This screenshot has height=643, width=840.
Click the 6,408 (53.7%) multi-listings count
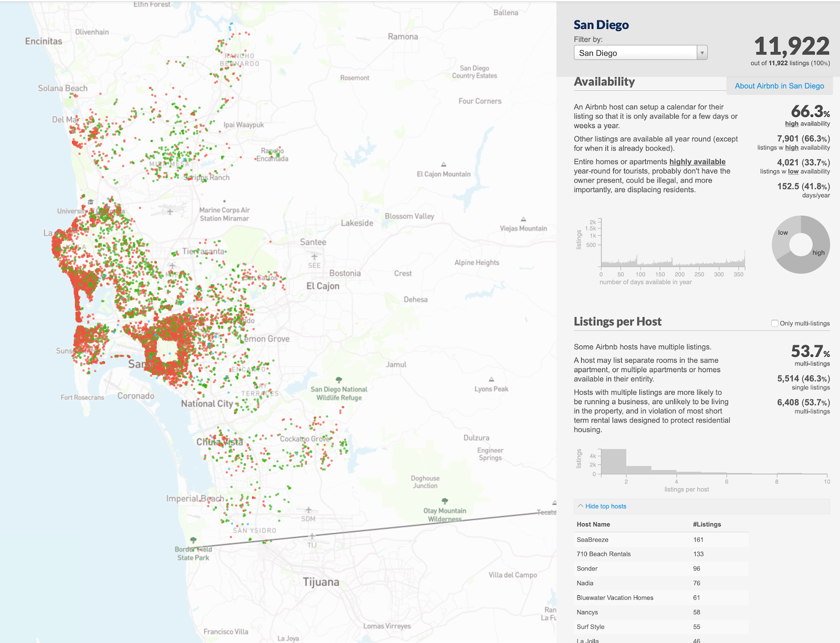803,403
